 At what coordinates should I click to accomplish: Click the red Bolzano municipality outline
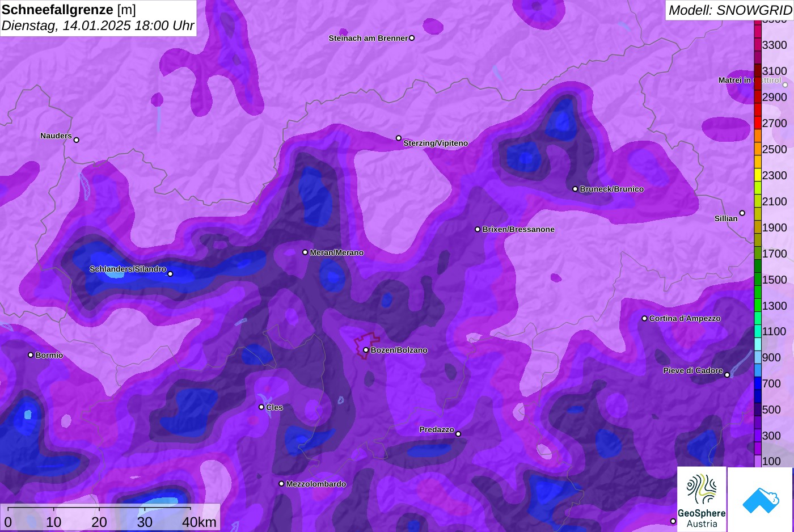click(x=366, y=345)
